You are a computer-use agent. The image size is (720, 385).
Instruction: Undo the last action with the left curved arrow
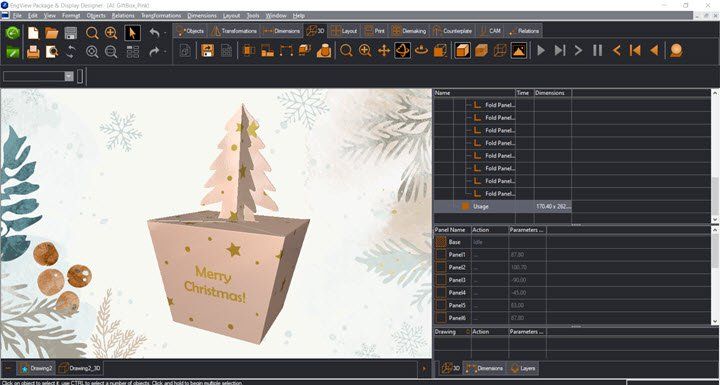coord(155,33)
